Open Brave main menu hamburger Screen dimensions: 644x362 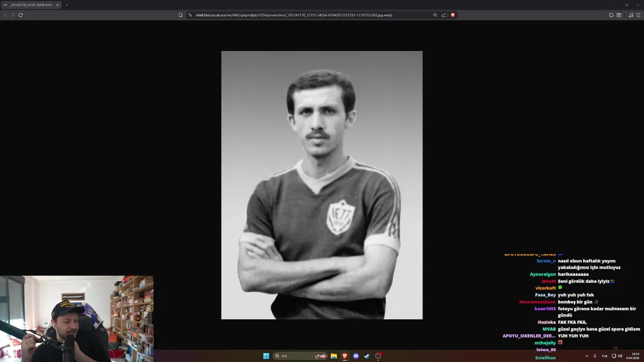pos(638,15)
